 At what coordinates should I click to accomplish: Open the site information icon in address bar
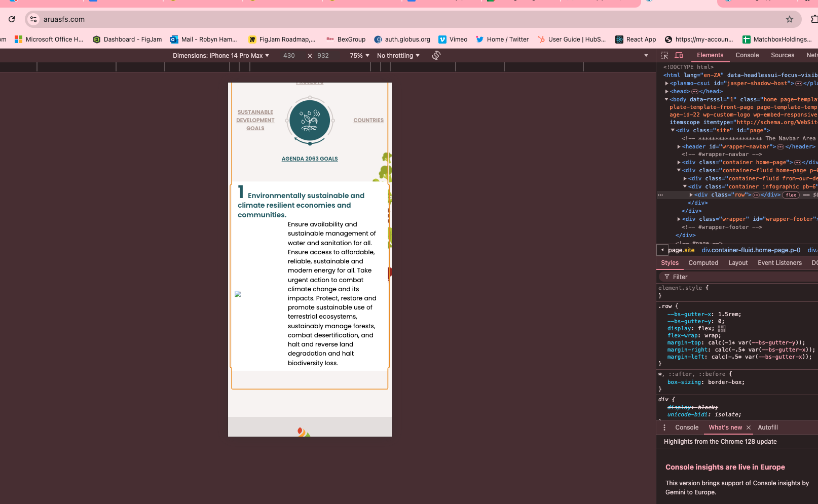pos(33,19)
